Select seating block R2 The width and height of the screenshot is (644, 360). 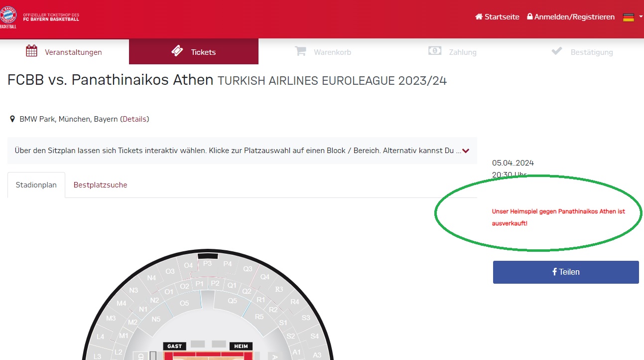pyautogui.click(x=273, y=310)
